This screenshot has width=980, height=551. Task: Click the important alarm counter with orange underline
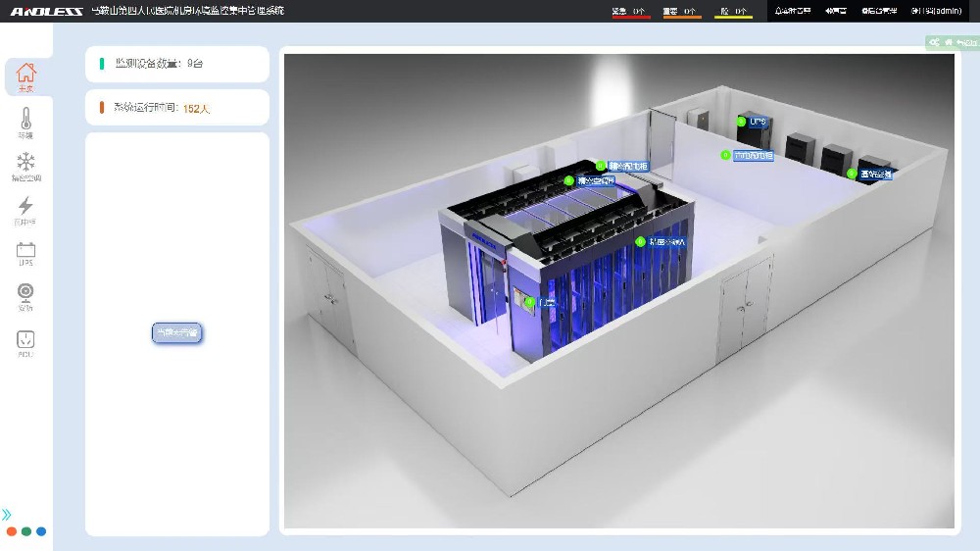click(x=681, y=11)
